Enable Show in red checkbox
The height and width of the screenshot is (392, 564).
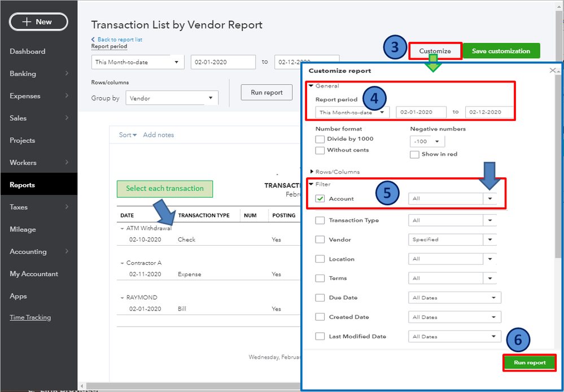415,154
